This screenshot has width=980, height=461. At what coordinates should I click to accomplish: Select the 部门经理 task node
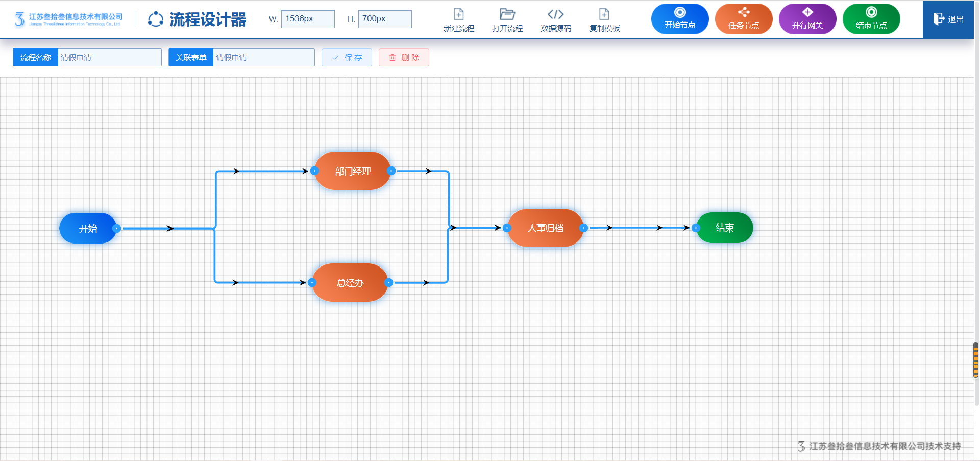pyautogui.click(x=353, y=171)
